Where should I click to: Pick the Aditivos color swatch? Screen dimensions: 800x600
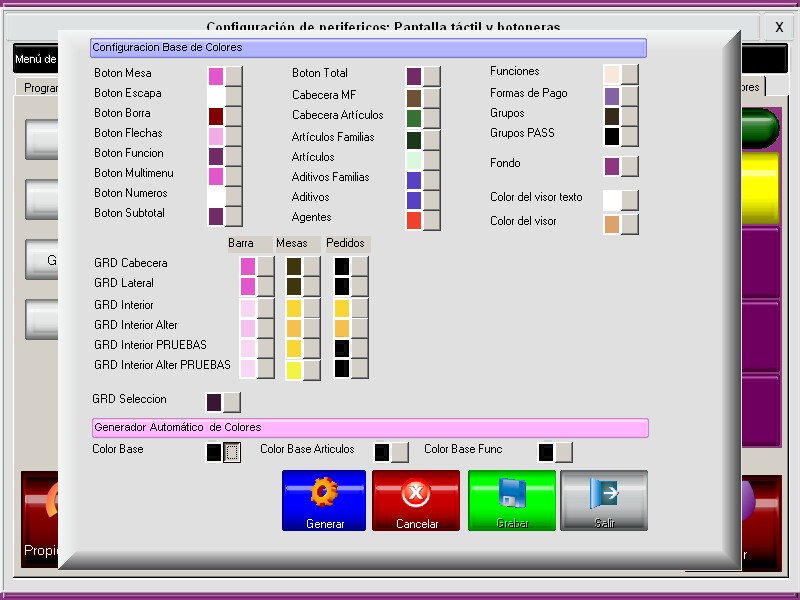coord(414,200)
